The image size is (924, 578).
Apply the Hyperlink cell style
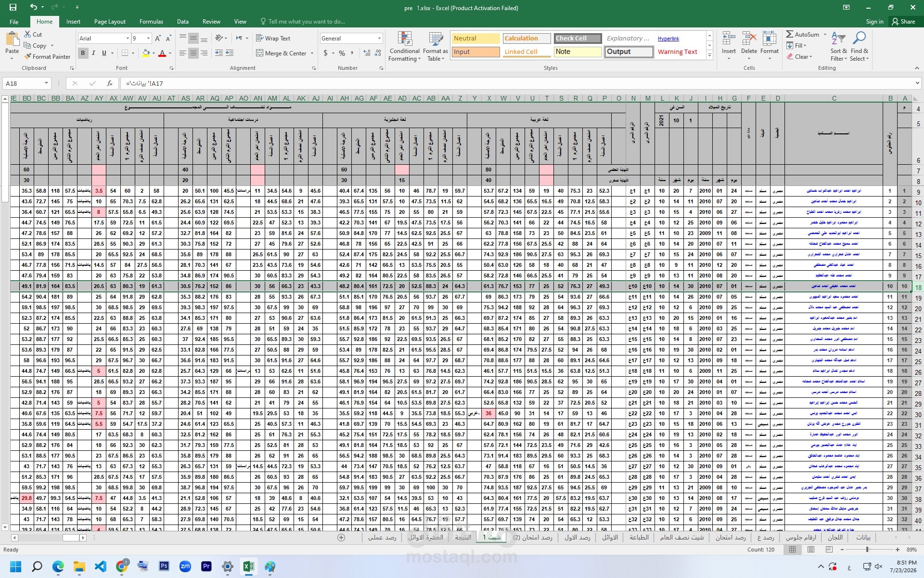668,39
